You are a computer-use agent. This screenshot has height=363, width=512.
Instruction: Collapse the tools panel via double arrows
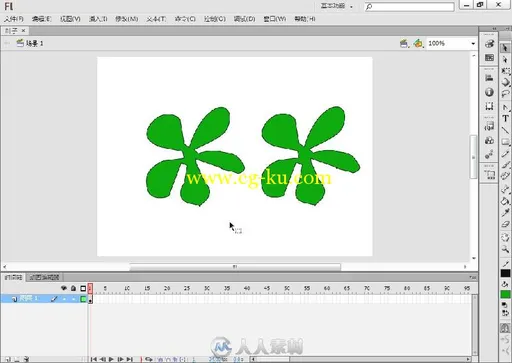[x=509, y=29]
